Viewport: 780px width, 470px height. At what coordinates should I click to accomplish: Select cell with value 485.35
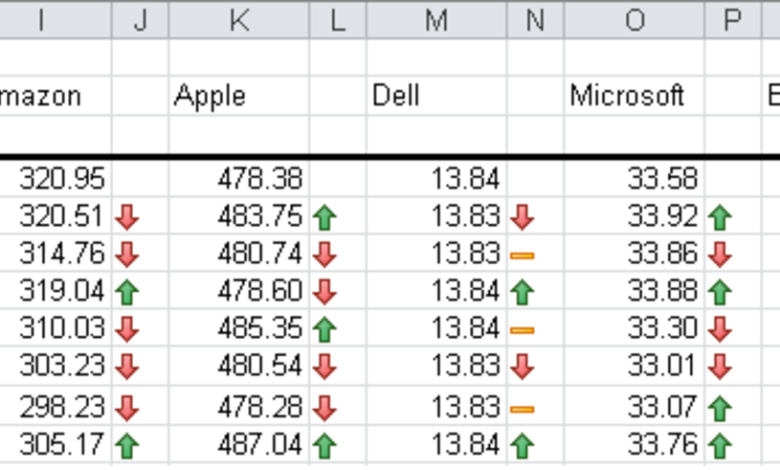pos(239,328)
